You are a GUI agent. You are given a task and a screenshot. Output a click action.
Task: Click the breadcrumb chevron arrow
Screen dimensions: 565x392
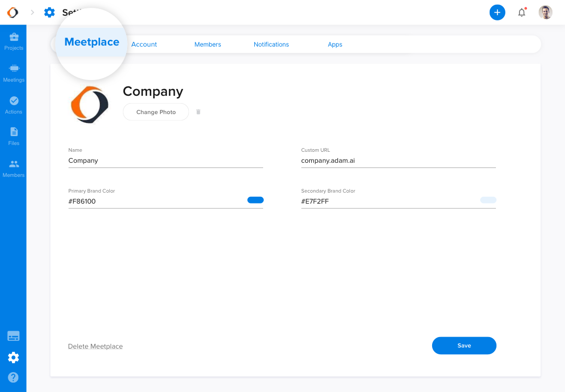tap(32, 13)
